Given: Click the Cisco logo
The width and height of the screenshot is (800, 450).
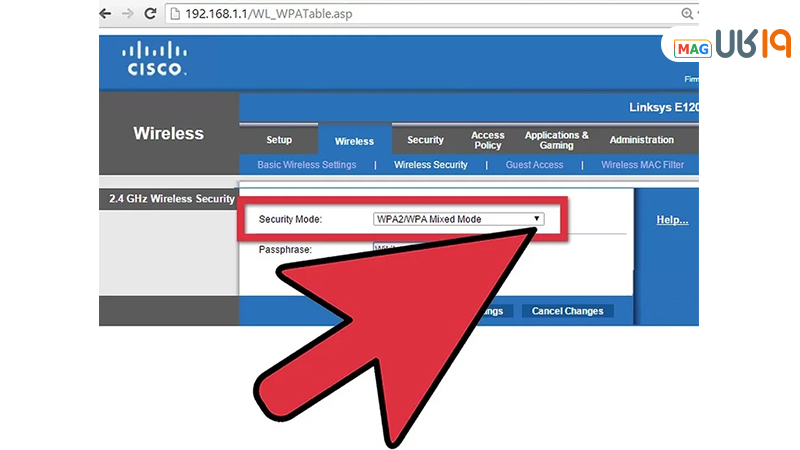Looking at the screenshot, I should [x=153, y=61].
